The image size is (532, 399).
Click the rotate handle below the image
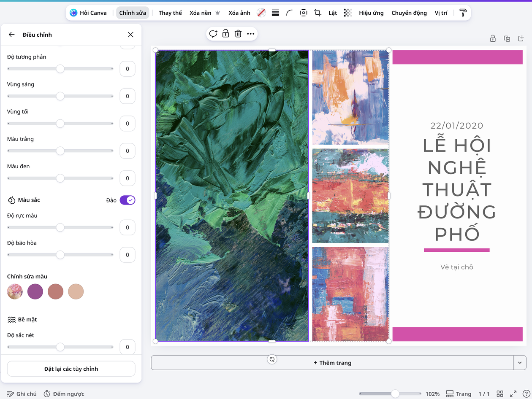click(272, 359)
